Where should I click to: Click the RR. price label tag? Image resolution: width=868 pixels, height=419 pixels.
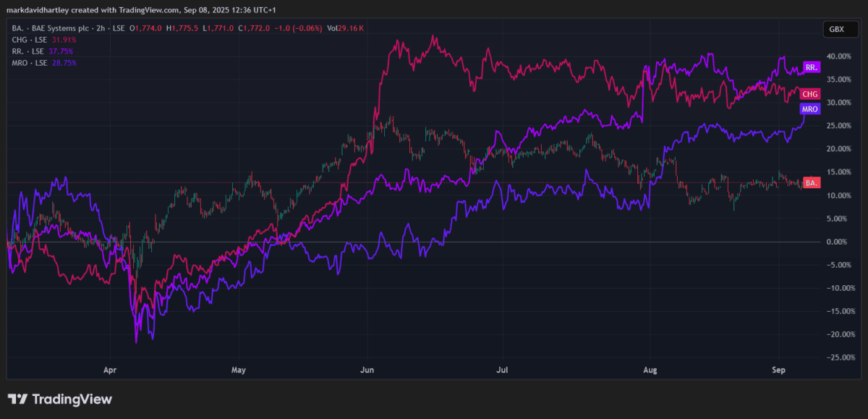[x=811, y=67]
